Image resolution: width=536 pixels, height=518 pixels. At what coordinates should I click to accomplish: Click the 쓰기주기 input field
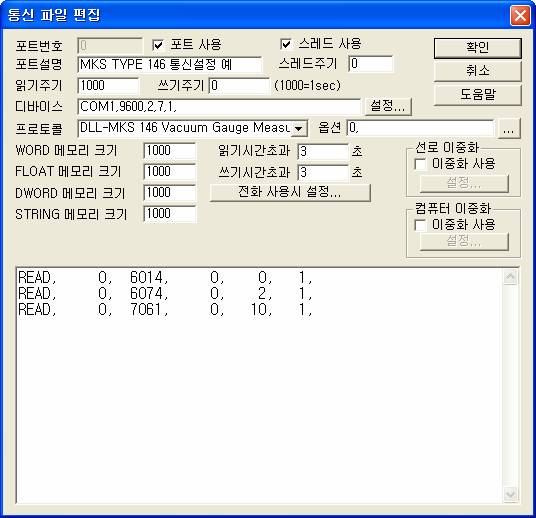click(239, 85)
